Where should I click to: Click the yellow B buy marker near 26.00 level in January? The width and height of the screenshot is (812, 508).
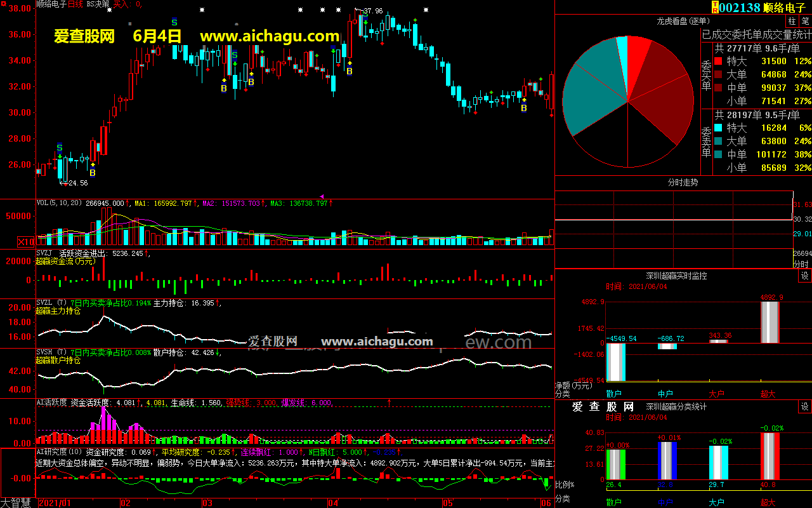click(x=93, y=172)
